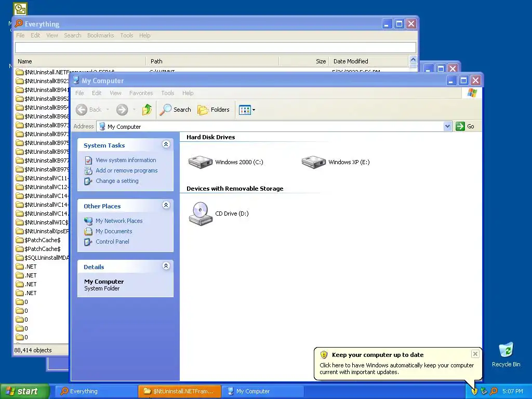The height and width of the screenshot is (399, 532).
Task: Click the Windows Security shield tray icon
Action: (x=474, y=391)
